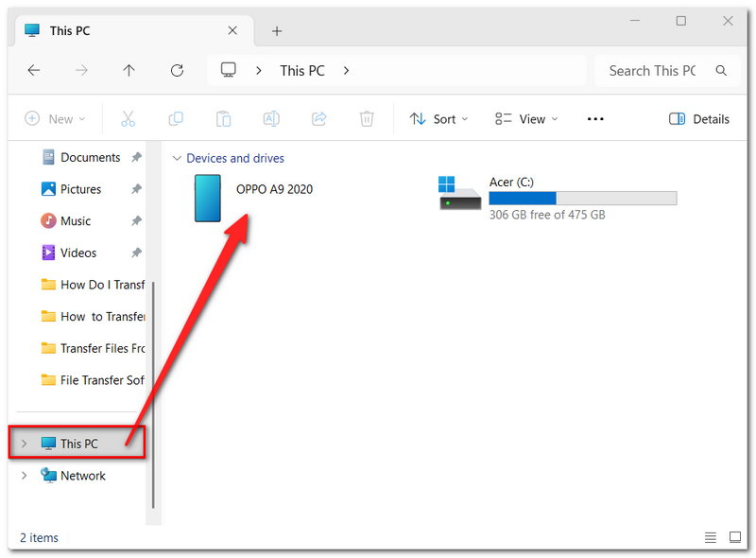
Task: Collapse the Devices and drives group
Action: pyautogui.click(x=177, y=158)
